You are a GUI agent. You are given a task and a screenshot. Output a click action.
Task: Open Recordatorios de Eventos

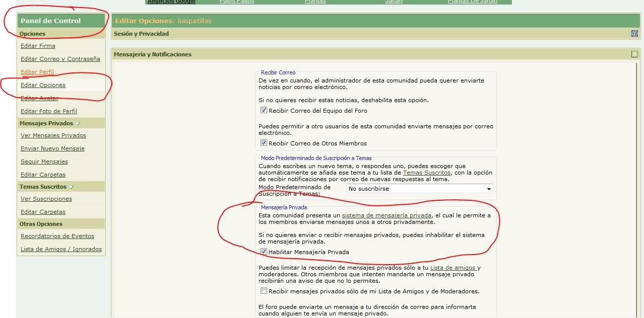[x=57, y=236]
